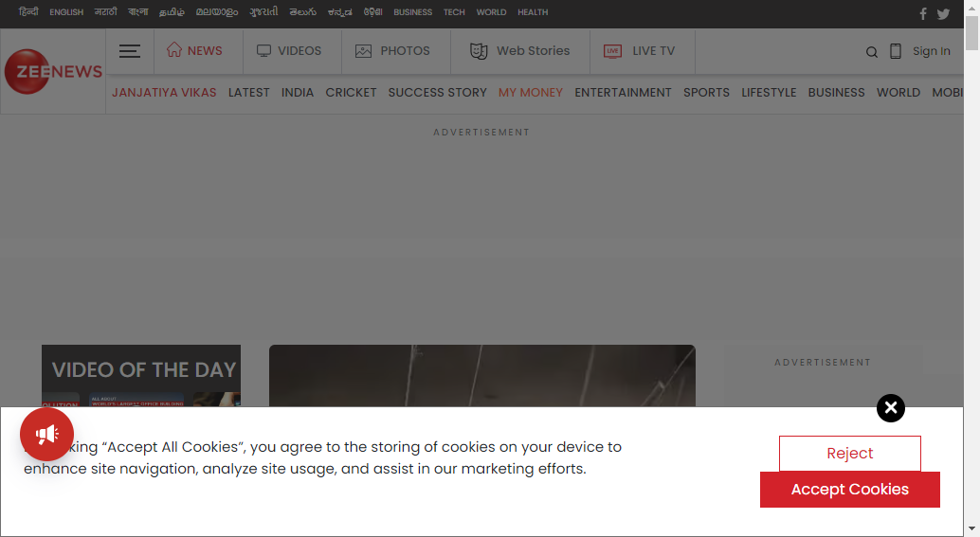This screenshot has width=980, height=537.
Task: Open WORLD link in top black bar
Action: [x=491, y=12]
